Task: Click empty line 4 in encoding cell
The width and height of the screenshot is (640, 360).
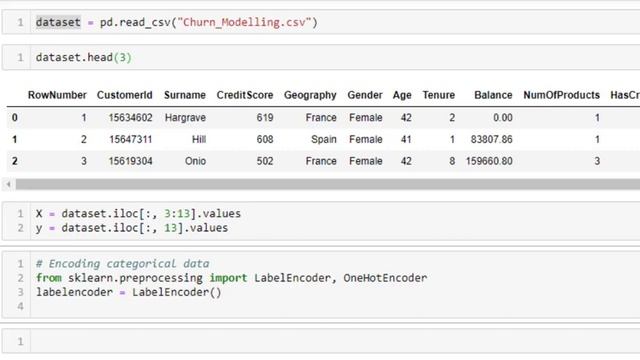Action: coord(335,307)
